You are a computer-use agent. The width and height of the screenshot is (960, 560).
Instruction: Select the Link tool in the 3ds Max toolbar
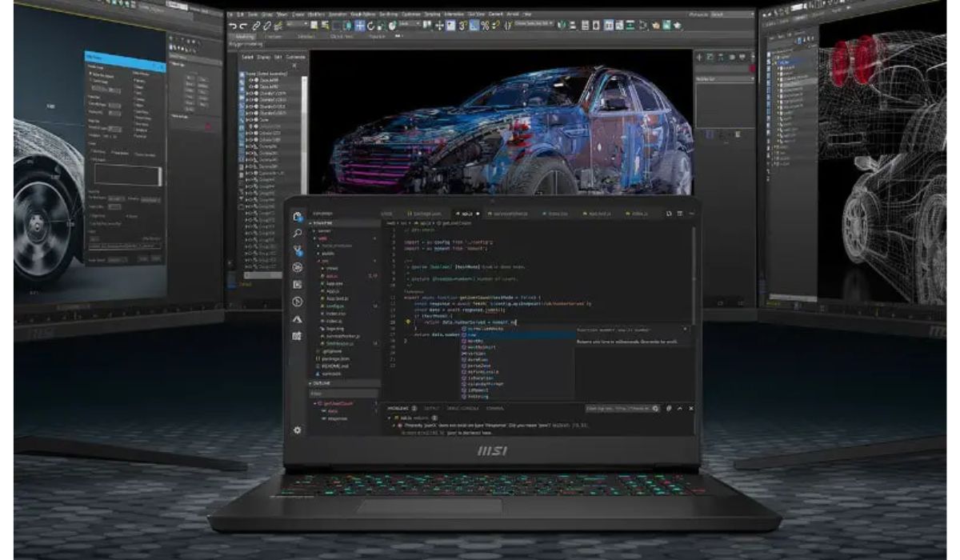click(x=257, y=26)
